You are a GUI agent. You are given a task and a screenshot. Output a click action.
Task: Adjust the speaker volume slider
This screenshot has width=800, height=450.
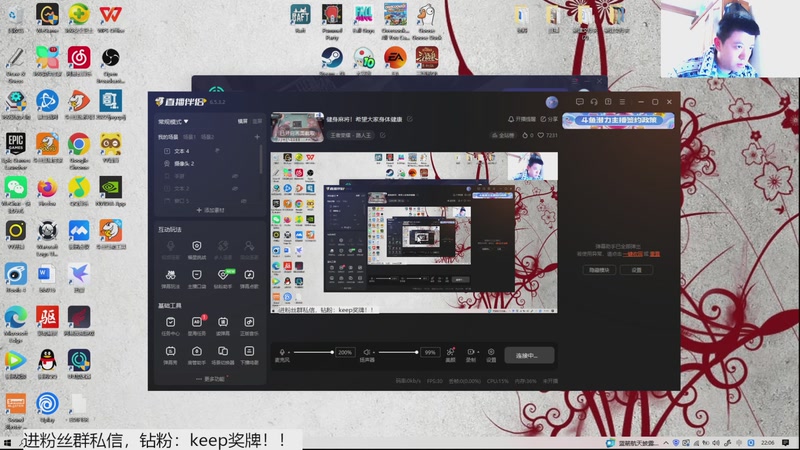[398, 352]
